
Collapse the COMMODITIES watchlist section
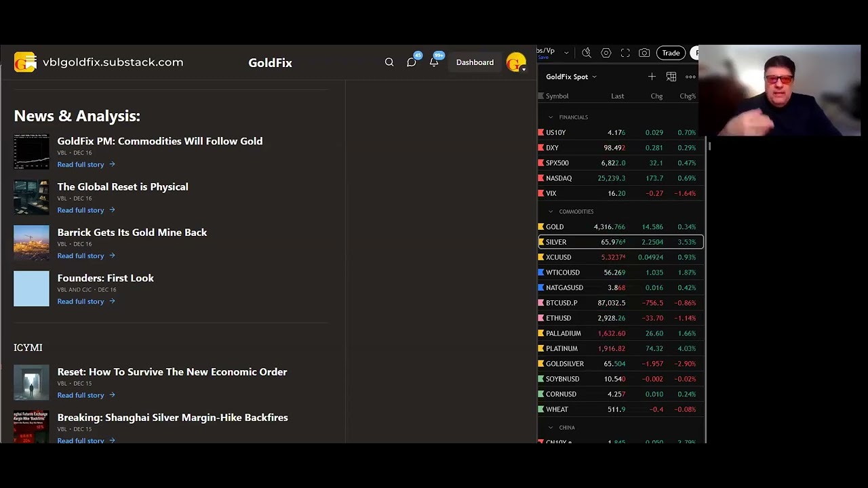click(551, 211)
